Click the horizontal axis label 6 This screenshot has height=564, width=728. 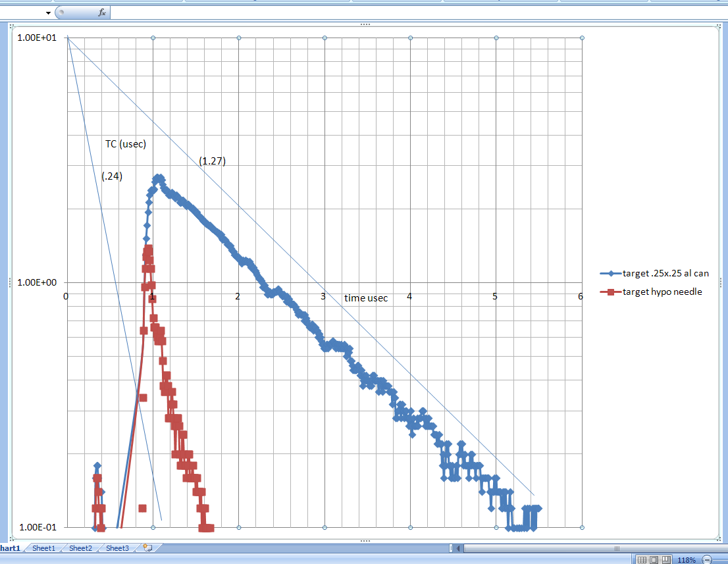[581, 296]
